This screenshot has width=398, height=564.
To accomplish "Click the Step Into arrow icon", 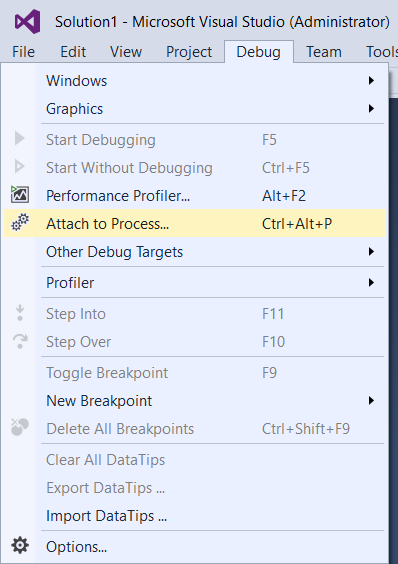I will (x=20, y=313).
